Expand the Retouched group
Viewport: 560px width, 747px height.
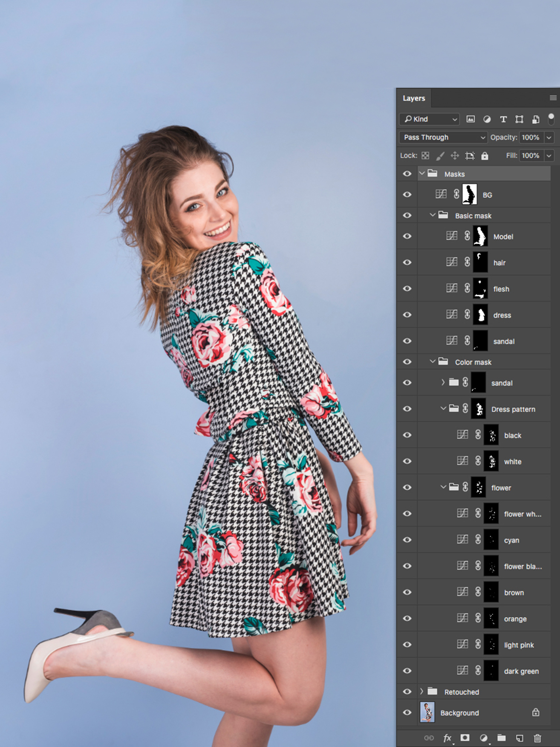pos(421,691)
